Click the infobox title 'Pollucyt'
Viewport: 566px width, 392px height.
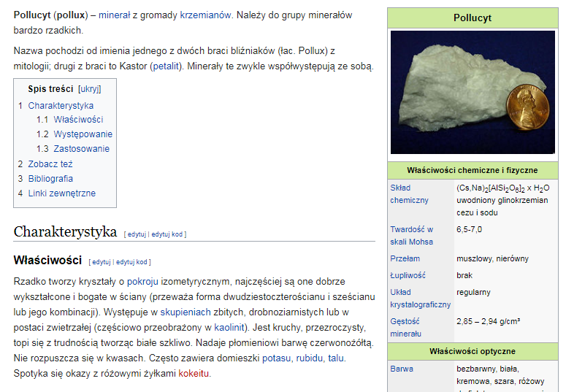(473, 18)
